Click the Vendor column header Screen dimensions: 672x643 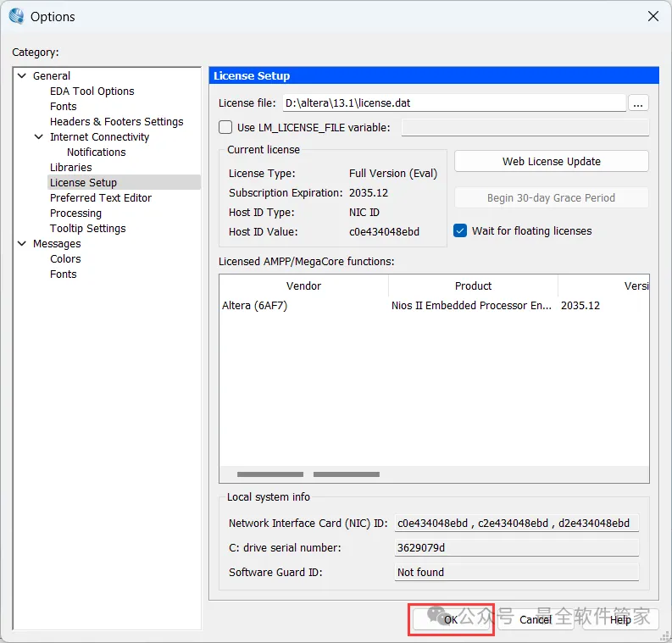303,285
